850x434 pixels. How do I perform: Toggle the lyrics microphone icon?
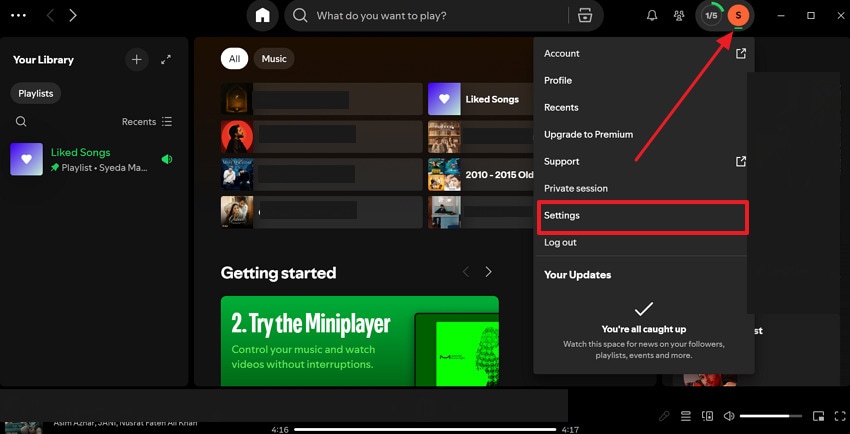(x=664, y=416)
